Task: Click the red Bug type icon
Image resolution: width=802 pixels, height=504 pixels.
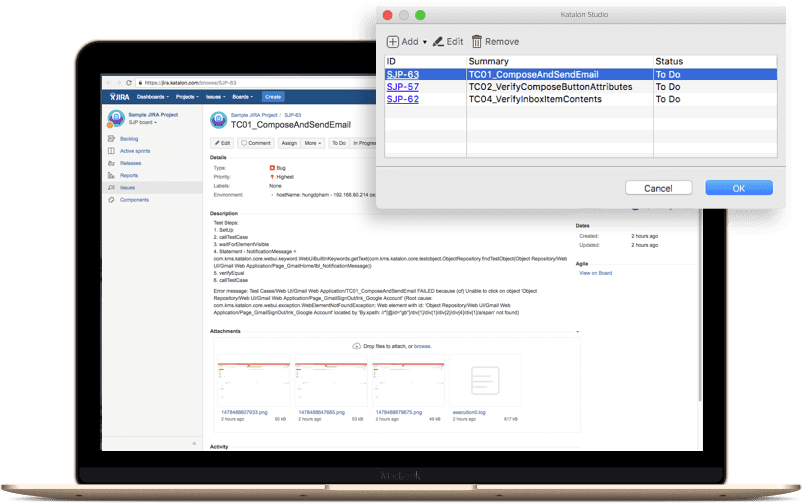Action: point(272,168)
